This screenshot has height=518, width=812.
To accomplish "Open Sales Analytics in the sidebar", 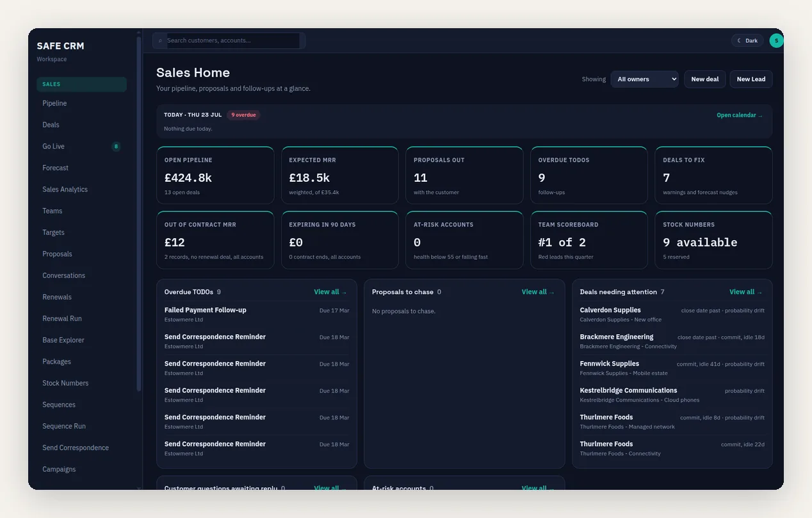I will tap(81, 190).
